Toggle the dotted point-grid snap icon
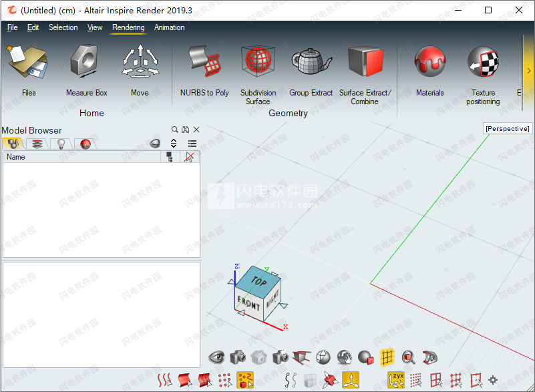The height and width of the screenshot is (392, 535). pyautogui.click(x=415, y=380)
